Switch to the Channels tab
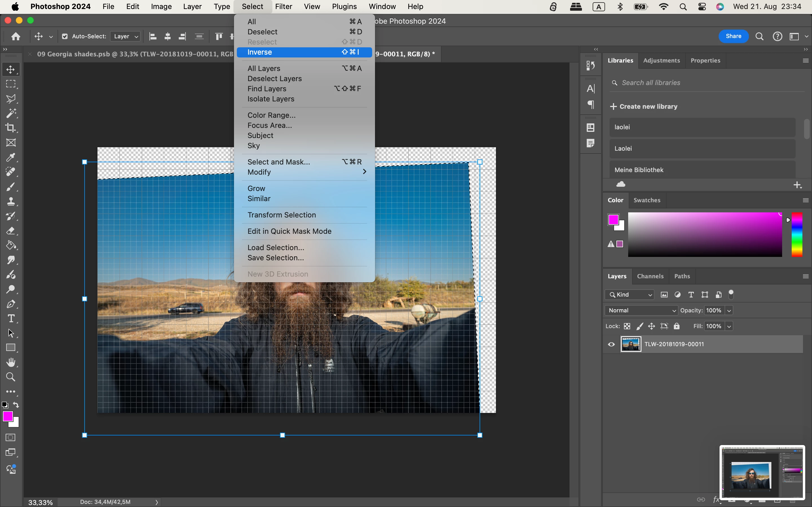The width and height of the screenshot is (812, 507). 650,276
